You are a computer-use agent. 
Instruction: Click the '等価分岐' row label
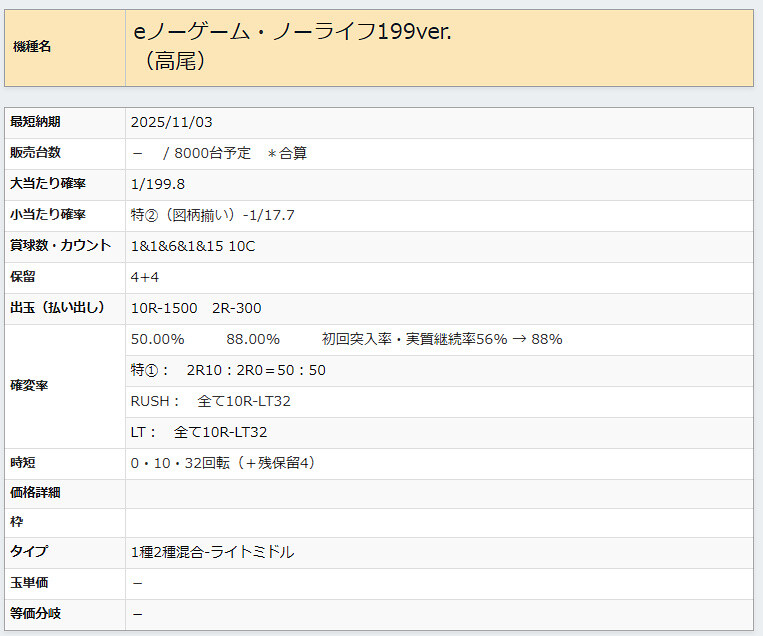pos(35,614)
